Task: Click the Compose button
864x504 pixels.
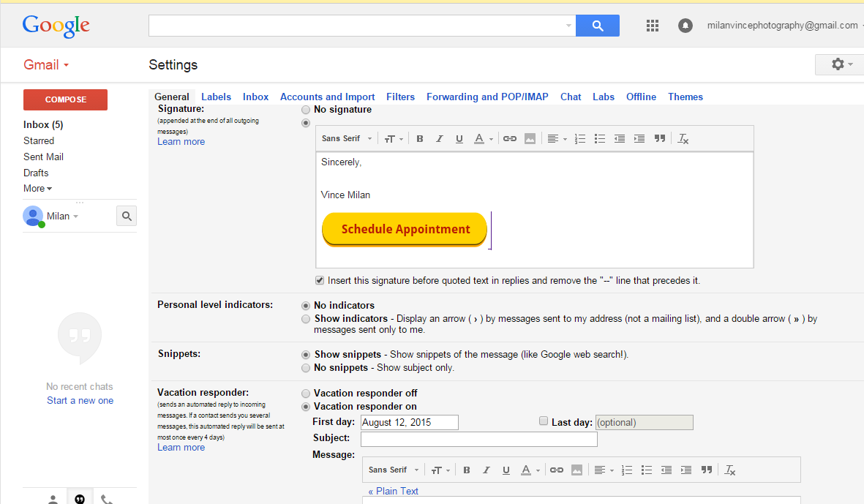Action: (65, 99)
